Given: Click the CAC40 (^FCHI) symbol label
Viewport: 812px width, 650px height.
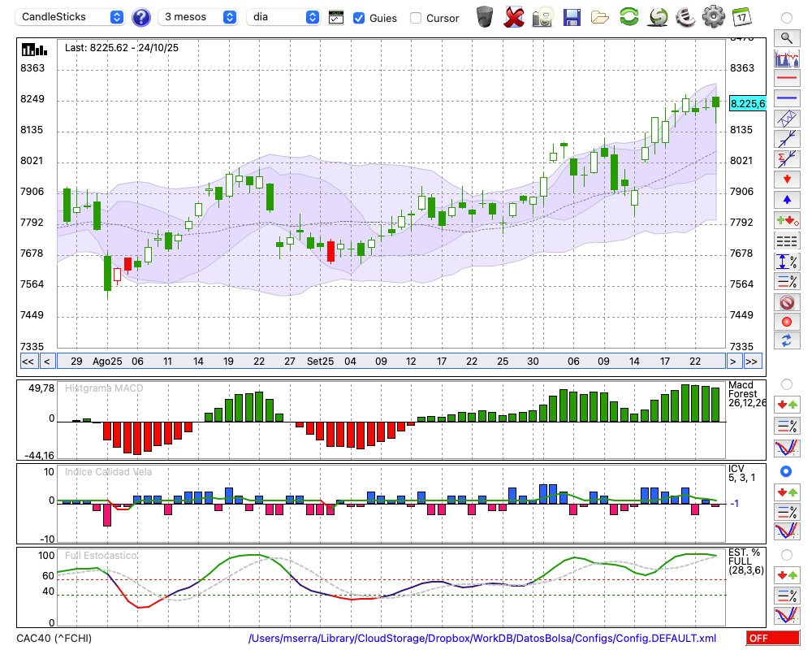Looking at the screenshot, I should 54,638.
